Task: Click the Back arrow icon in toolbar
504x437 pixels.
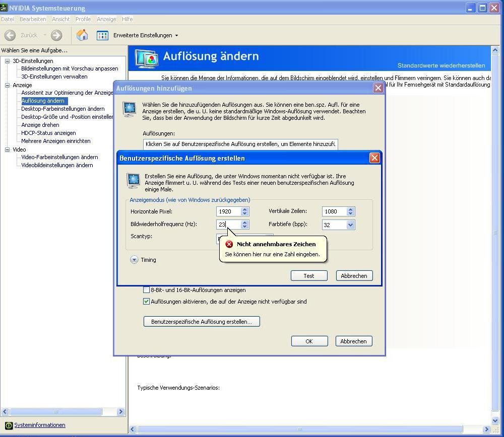Action: [10, 35]
